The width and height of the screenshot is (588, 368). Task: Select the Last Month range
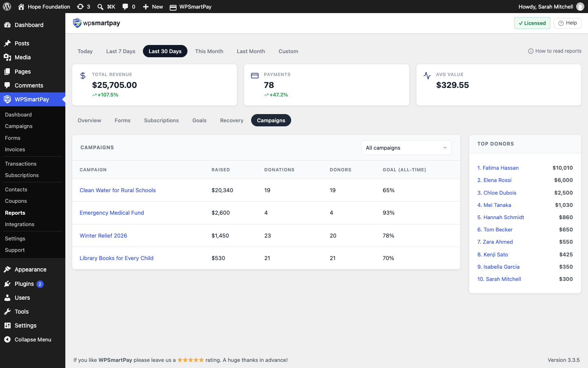point(251,51)
